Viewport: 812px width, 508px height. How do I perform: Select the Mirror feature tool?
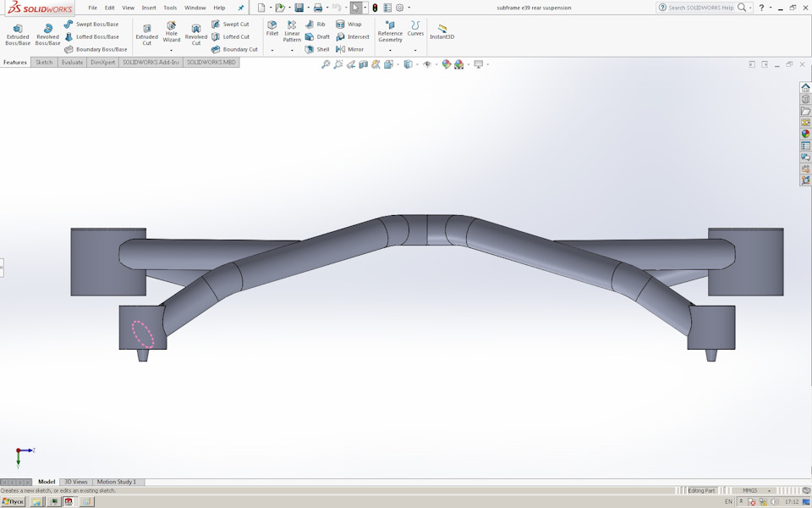[x=352, y=48]
